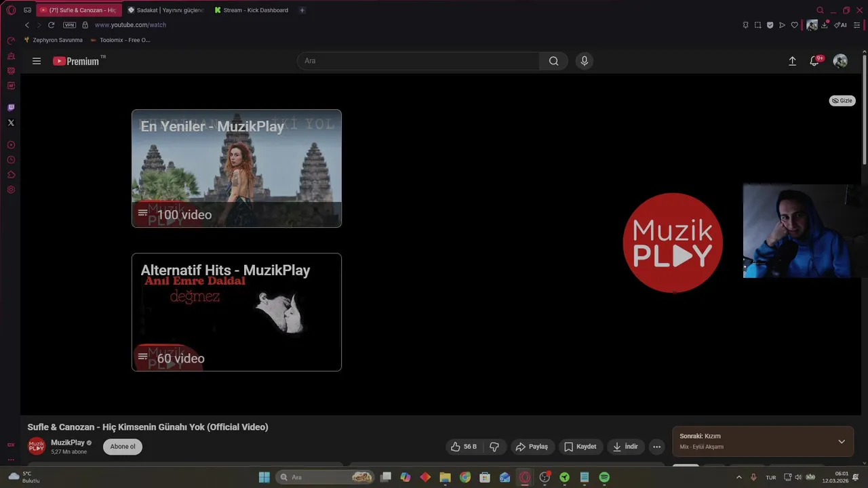Open Twitch from the Opera sidebar

pos(11,108)
